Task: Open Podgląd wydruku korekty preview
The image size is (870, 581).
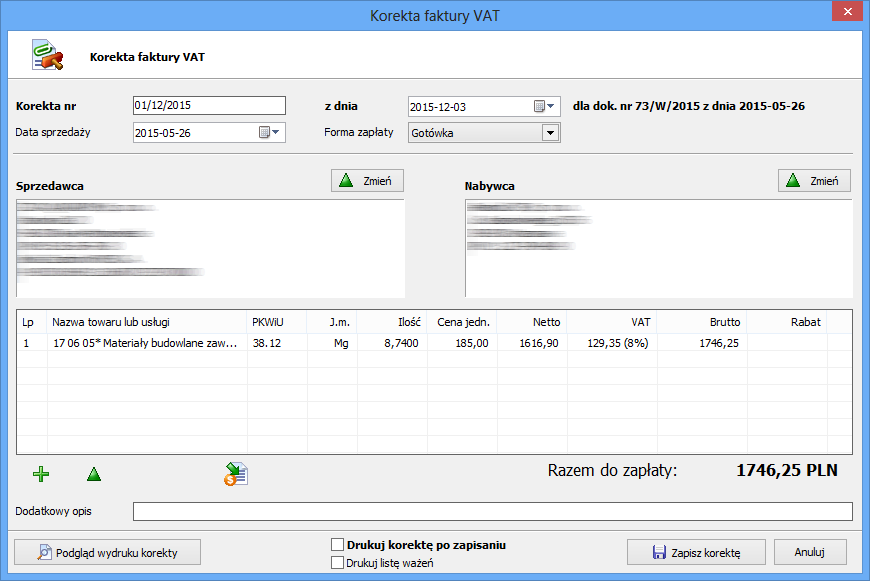Action: click(107, 552)
